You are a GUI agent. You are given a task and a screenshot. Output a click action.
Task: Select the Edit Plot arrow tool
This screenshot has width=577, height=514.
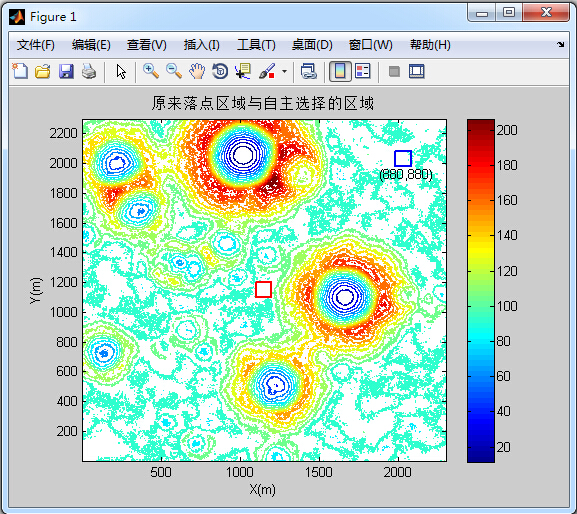[x=121, y=71]
